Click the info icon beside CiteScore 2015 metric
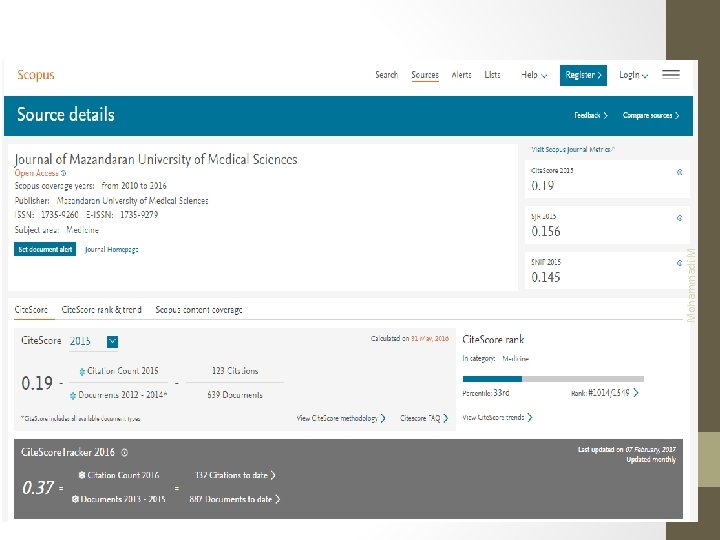Image resolution: width=720 pixels, height=540 pixels. (680, 172)
